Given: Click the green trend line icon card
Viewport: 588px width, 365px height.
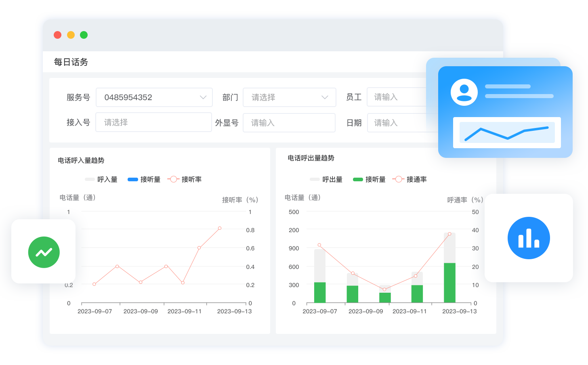Looking at the screenshot, I should coord(44,252).
